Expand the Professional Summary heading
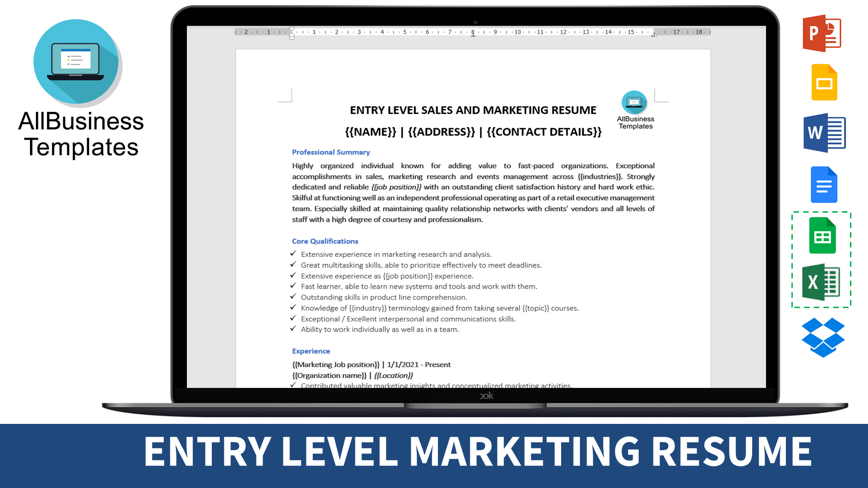 pos(331,152)
